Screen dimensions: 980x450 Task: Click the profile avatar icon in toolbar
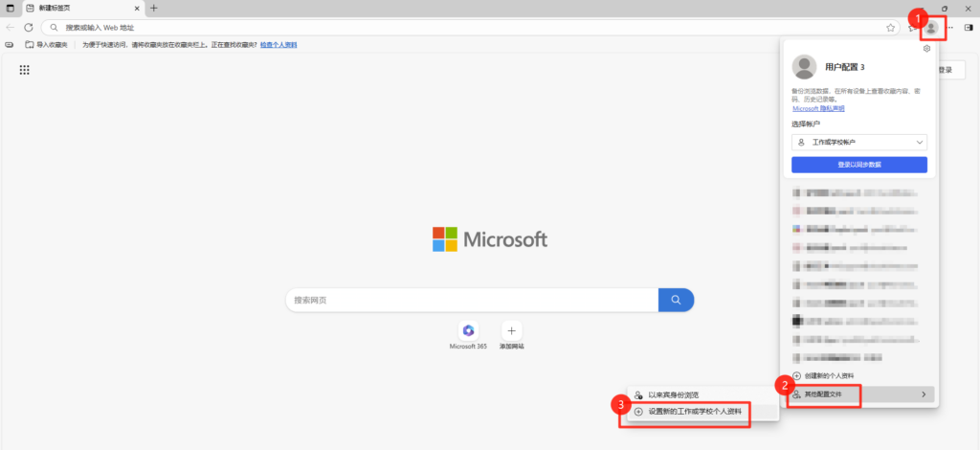click(x=930, y=28)
